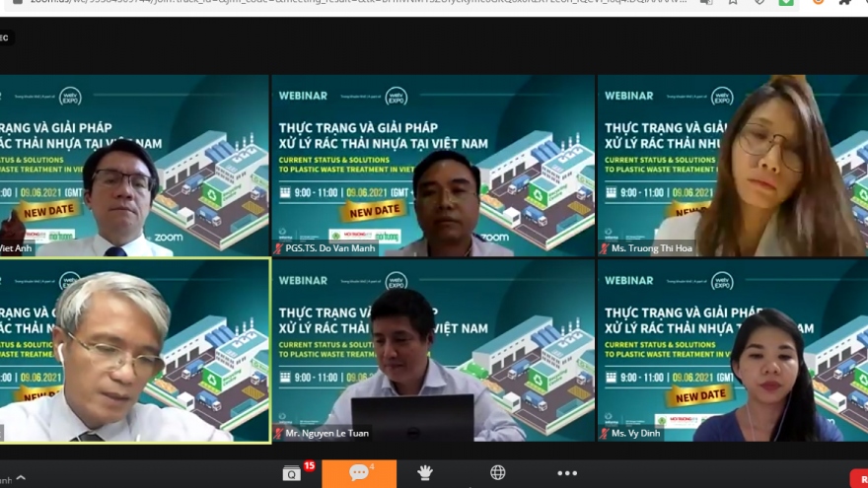Open the Q&A panel icon
The height and width of the screenshot is (488, 868).
292,473
